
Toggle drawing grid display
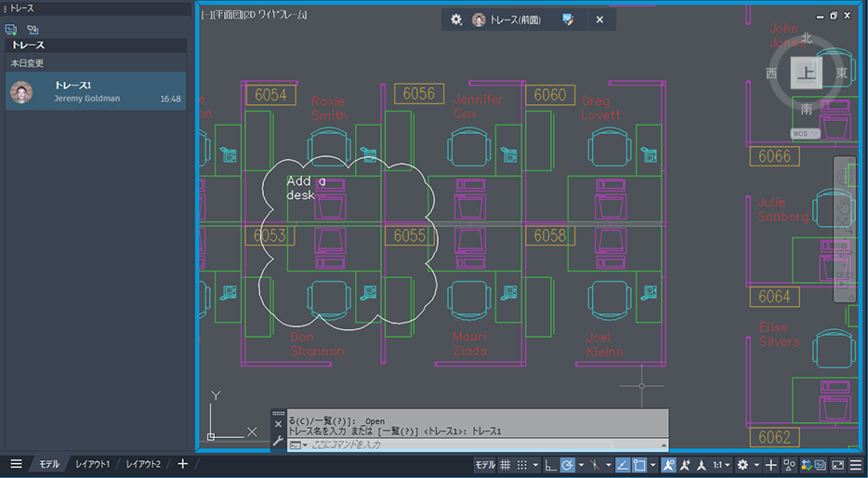coord(505,465)
